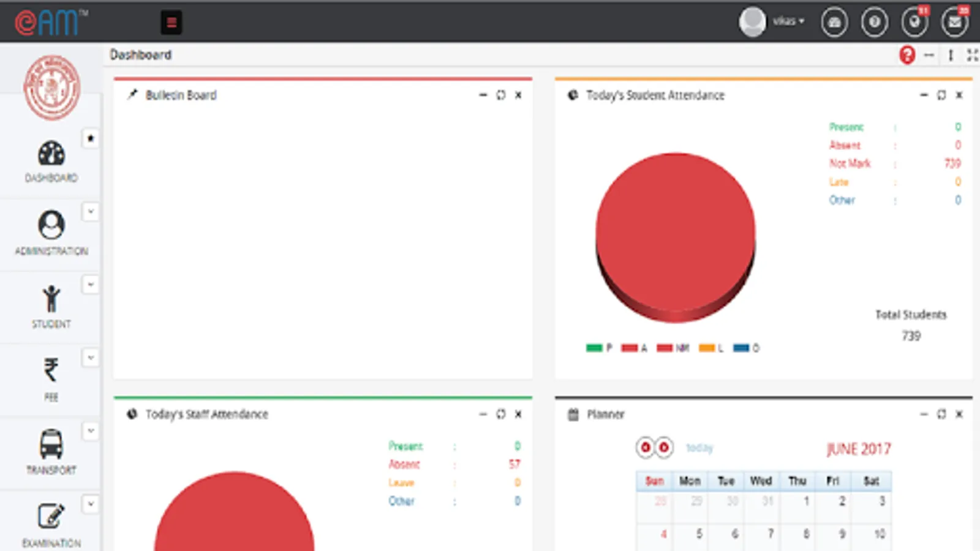Go to previous month in Planner
980x551 pixels.
point(645,448)
